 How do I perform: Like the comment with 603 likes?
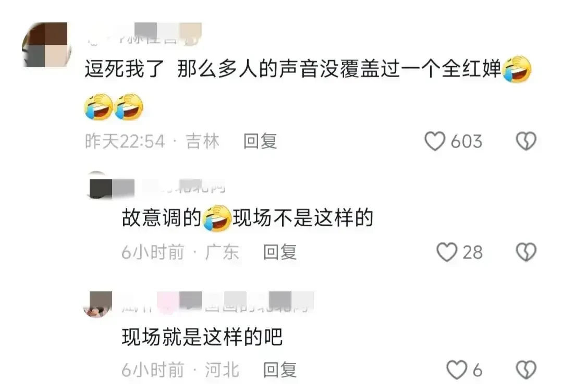point(435,141)
